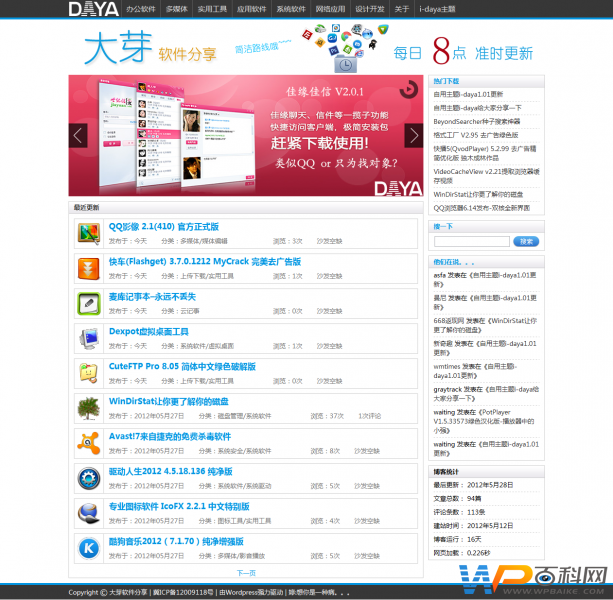This screenshot has width=613, height=600.
Task: Open hot download BeyondSearcher种子搜索神器
Action: [477, 122]
